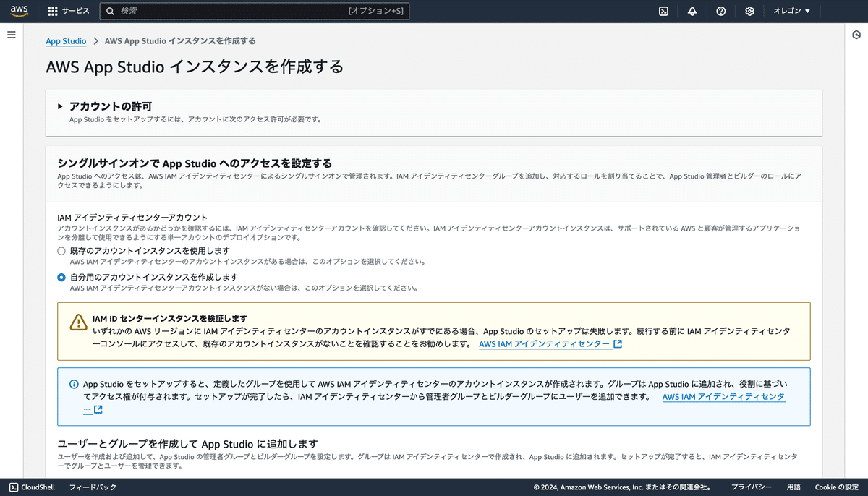
Task: Select 既存のアカウントインスタンスを使用します radio button
Action: point(61,251)
